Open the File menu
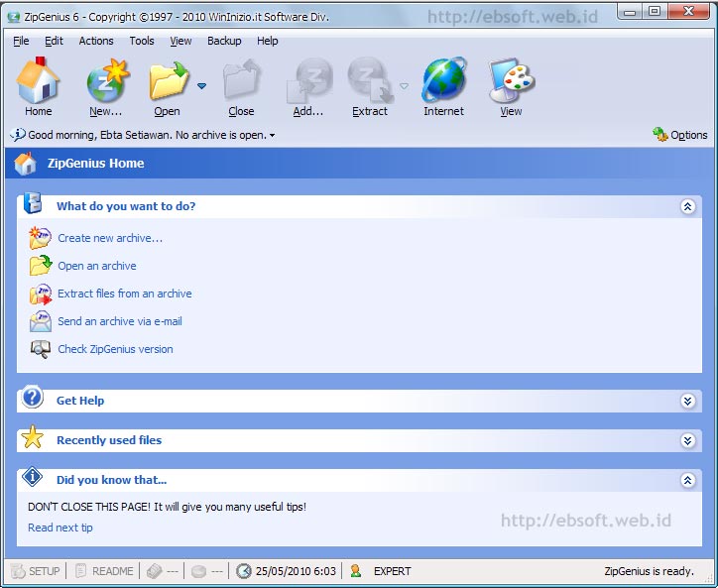 coord(21,41)
